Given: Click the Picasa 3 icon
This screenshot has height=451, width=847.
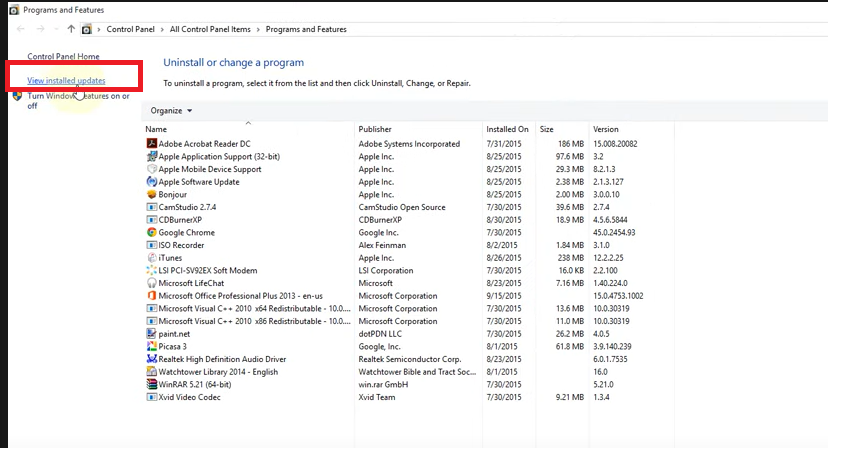Looking at the screenshot, I should (151, 347).
